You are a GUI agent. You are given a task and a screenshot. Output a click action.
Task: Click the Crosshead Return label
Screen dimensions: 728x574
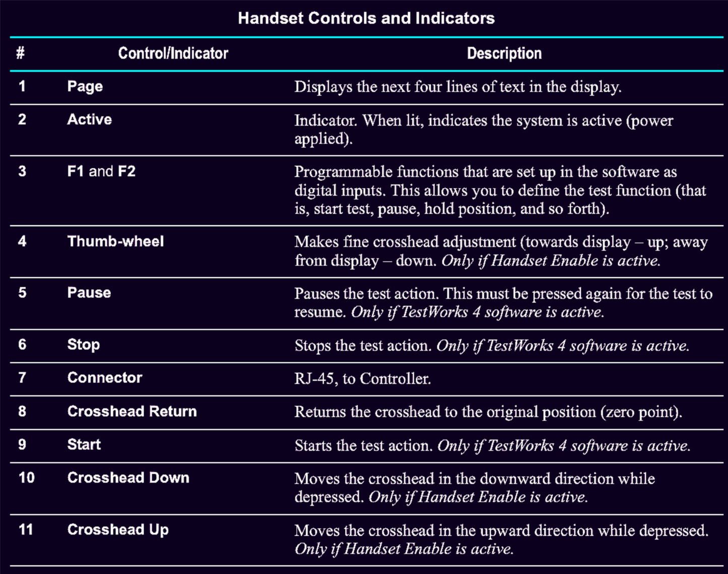(132, 411)
